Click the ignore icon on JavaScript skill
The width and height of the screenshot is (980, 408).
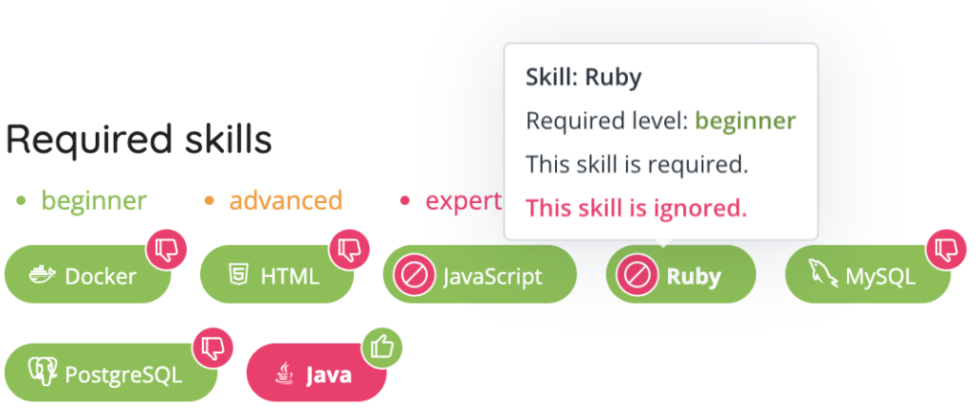click(x=413, y=277)
